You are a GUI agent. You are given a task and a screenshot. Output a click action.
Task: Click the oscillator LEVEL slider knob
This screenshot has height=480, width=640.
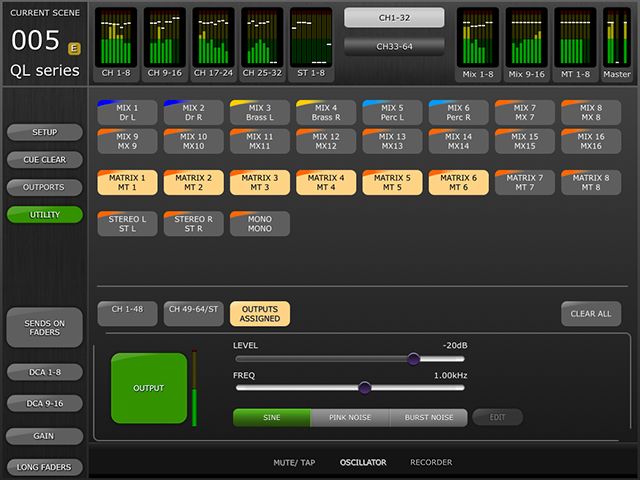click(414, 358)
